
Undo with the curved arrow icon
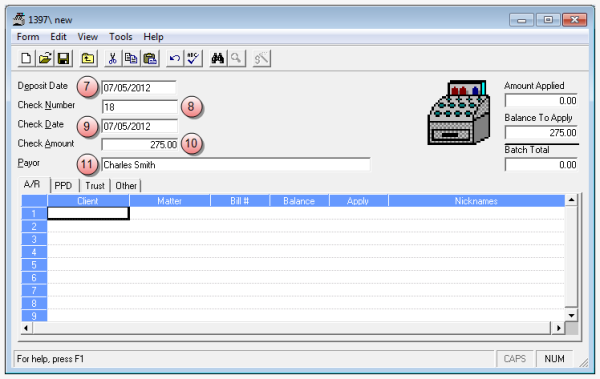(174, 59)
